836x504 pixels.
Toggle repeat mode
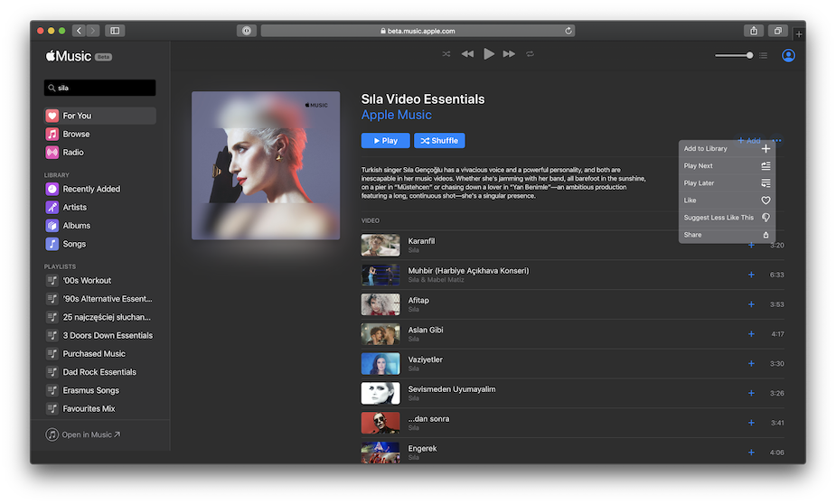(530, 54)
